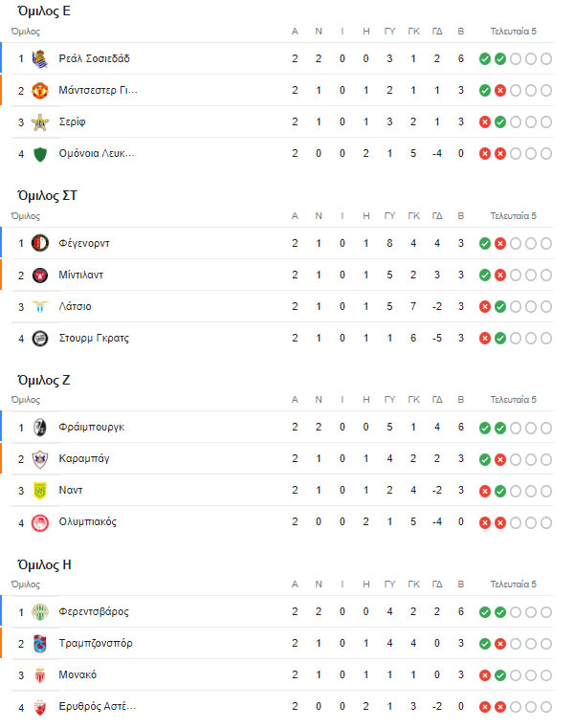
Task: Open the Καραμπάγ team name link
Action: coord(84,458)
